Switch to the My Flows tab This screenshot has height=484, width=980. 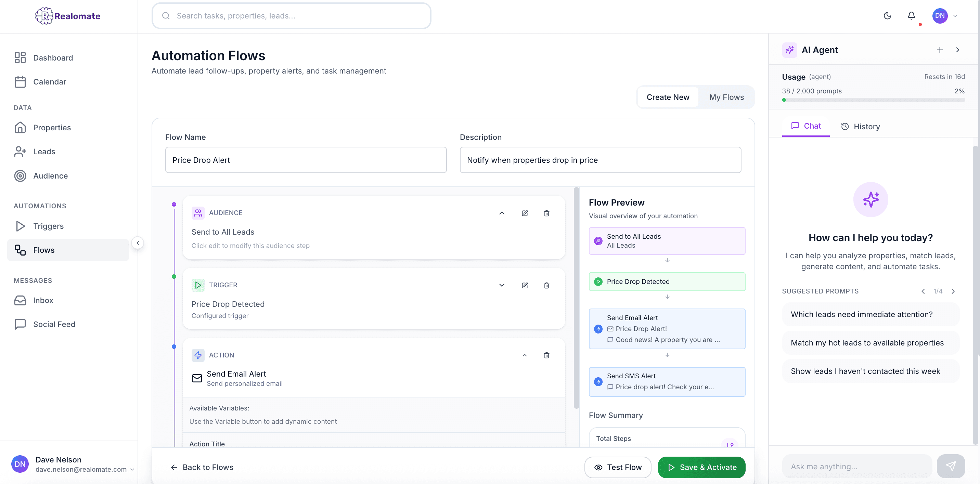(726, 97)
